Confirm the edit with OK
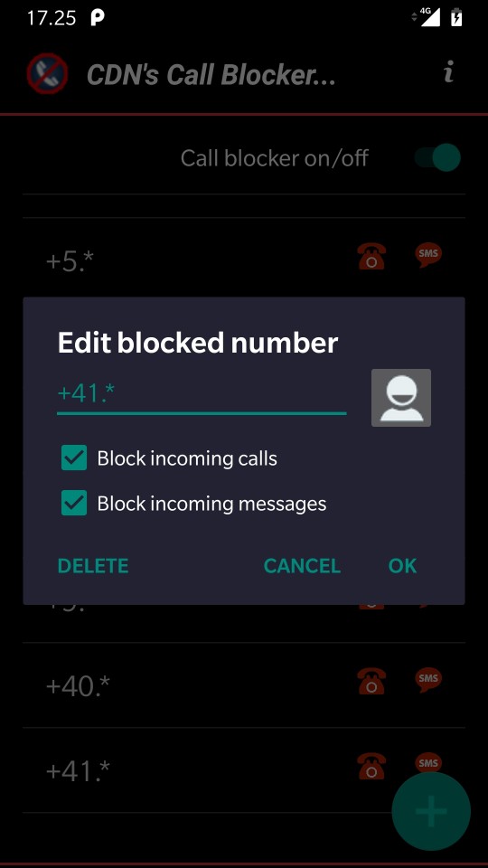Viewport: 488px width, 868px height. pyautogui.click(x=403, y=566)
